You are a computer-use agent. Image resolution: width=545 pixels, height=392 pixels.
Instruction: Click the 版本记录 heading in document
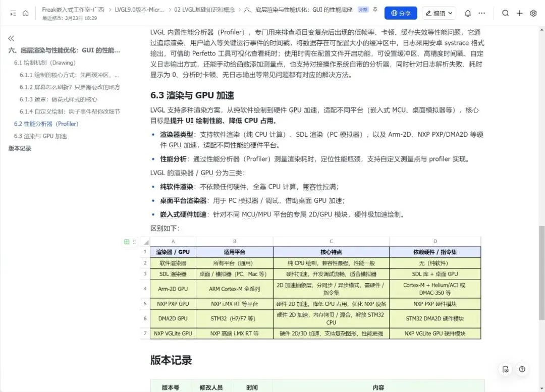tap(171, 360)
